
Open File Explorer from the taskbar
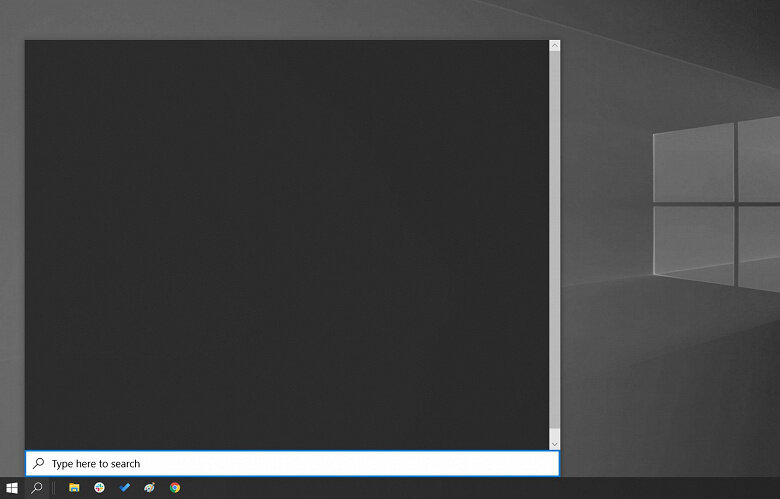coord(74,488)
